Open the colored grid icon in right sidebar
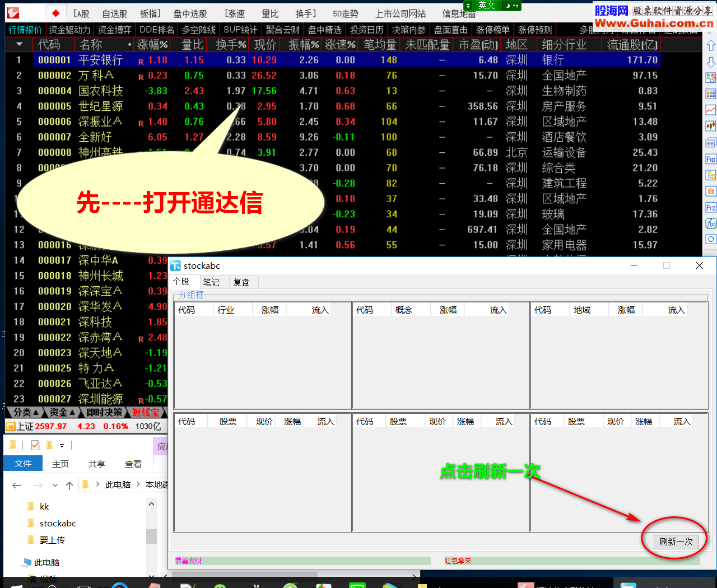This screenshot has width=717, height=588. coord(711,94)
